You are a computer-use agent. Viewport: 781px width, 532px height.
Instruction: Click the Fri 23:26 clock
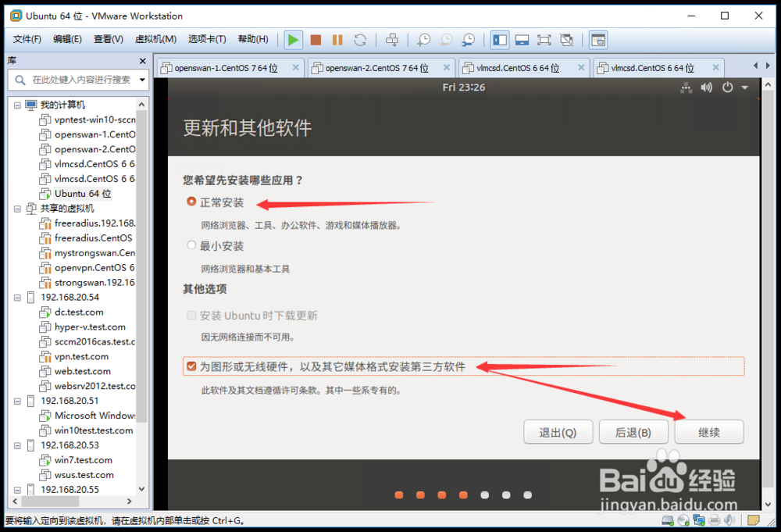[x=463, y=87]
